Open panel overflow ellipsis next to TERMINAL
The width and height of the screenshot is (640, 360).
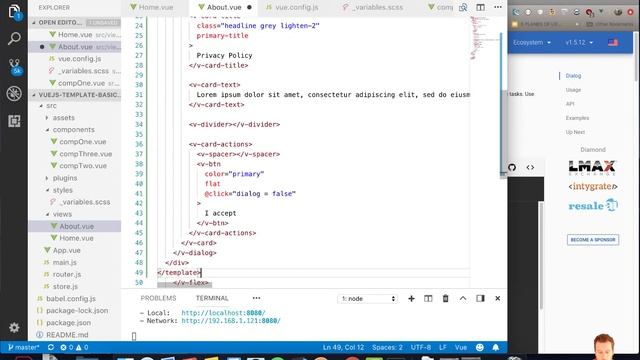click(x=256, y=298)
